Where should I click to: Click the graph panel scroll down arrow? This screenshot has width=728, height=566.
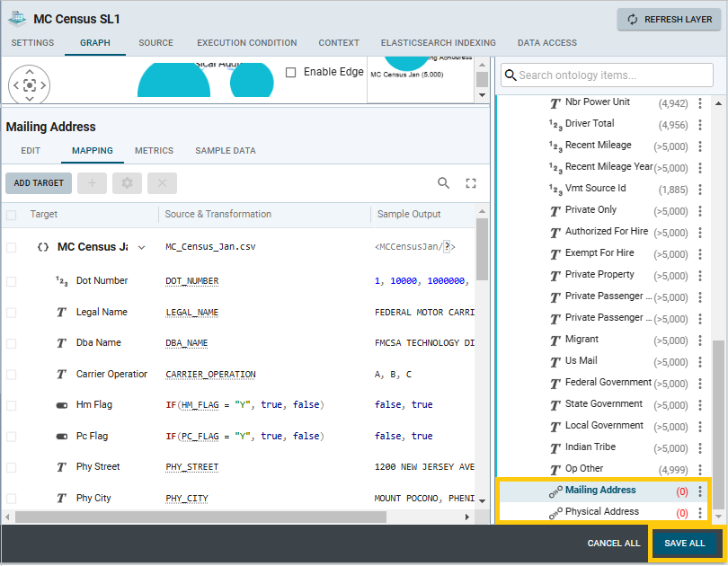[x=482, y=94]
